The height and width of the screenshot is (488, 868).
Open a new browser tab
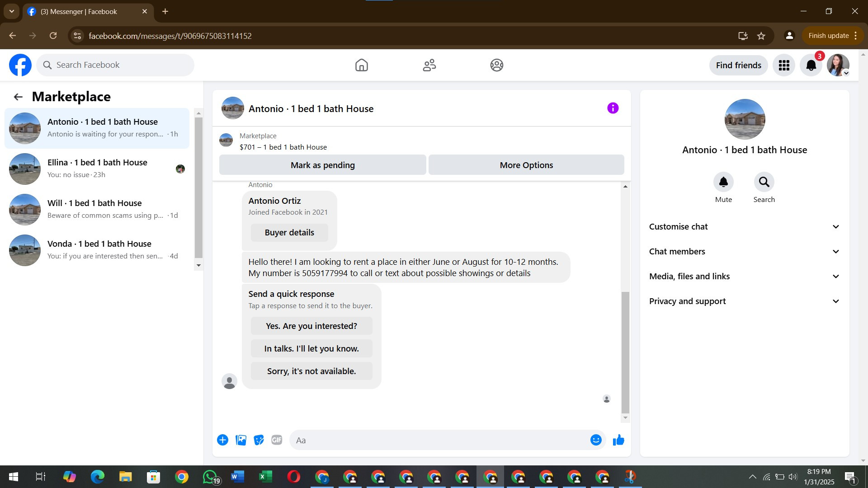pyautogui.click(x=165, y=11)
